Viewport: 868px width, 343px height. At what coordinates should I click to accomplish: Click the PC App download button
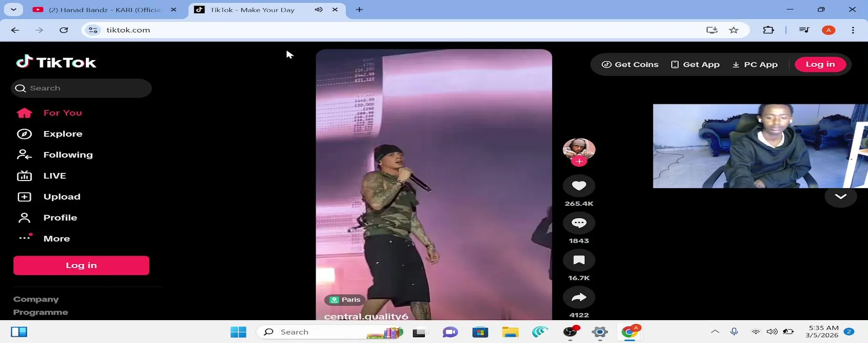(x=755, y=64)
